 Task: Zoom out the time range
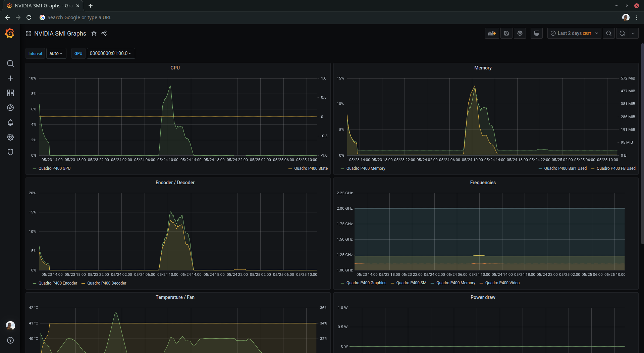[609, 33]
